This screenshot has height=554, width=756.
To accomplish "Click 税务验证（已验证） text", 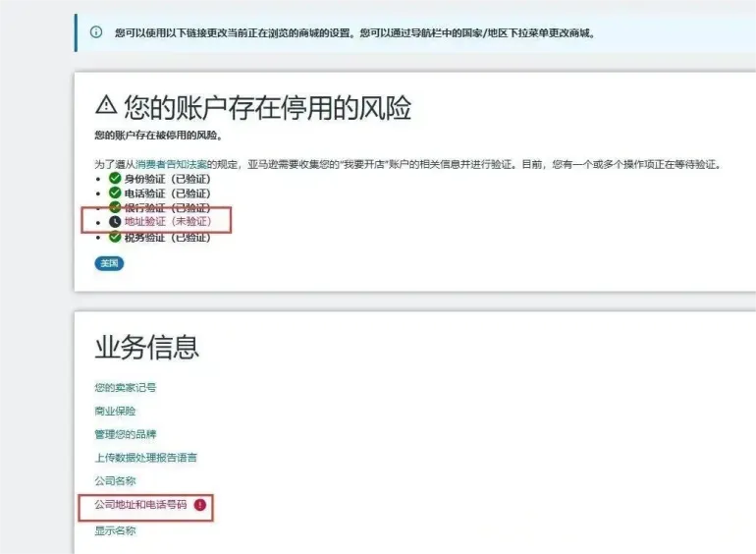I will (168, 238).
